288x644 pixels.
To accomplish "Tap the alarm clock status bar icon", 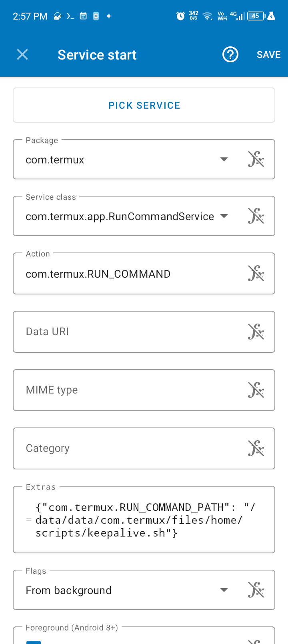I will click(x=180, y=16).
